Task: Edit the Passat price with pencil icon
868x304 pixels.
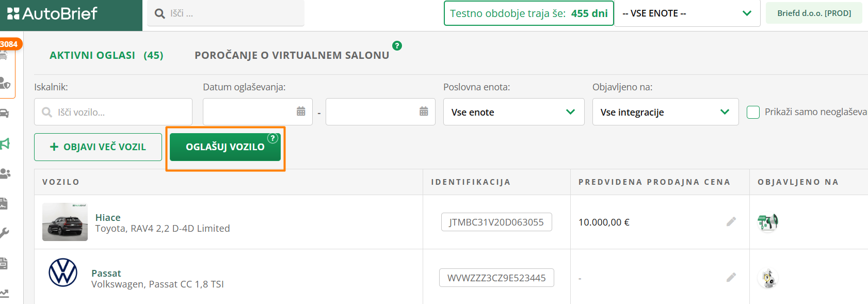Action: coord(731,278)
